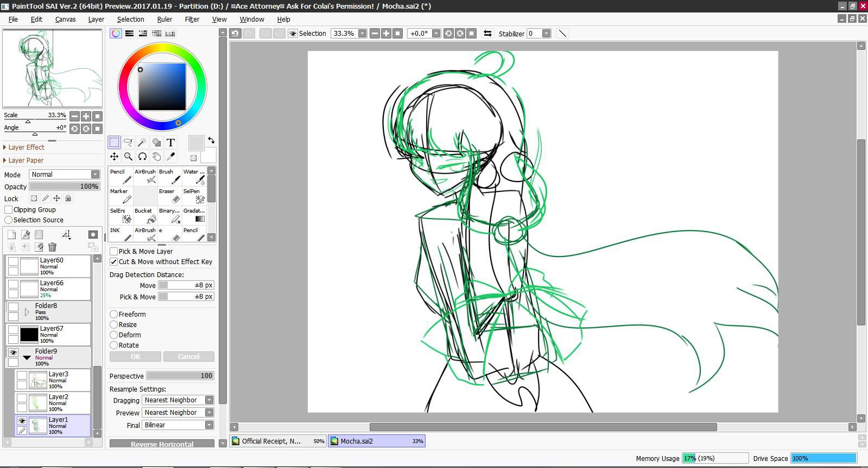868x468 pixels.
Task: Select the Move tool
Action: point(114,157)
